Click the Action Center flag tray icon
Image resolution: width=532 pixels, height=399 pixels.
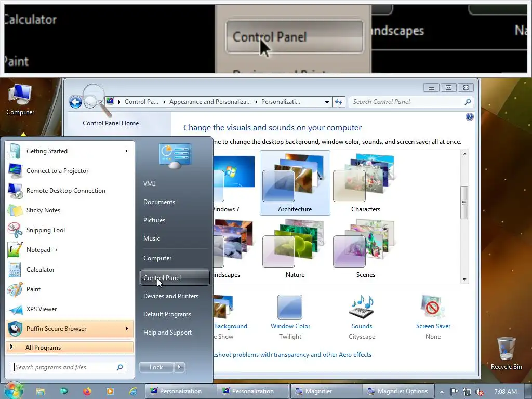coord(454,392)
